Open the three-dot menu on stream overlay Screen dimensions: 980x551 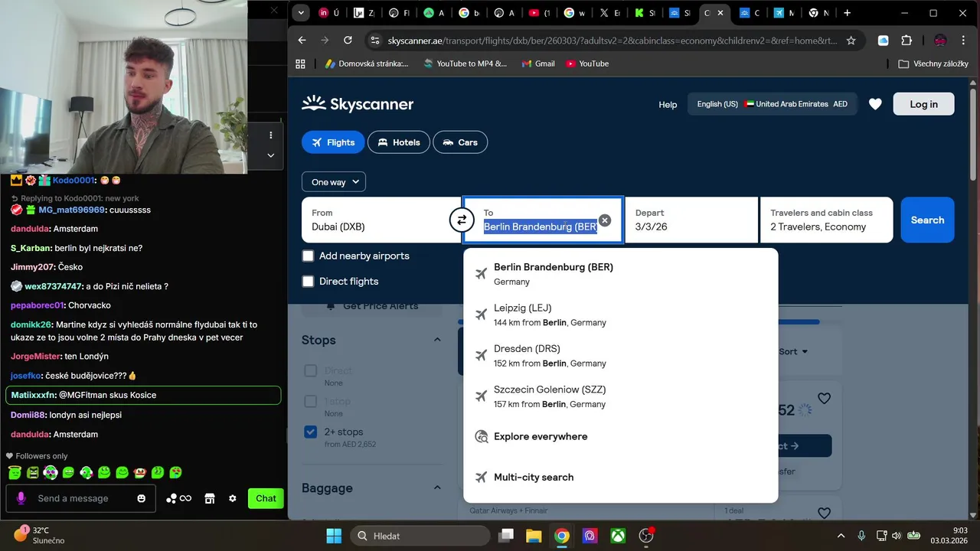pyautogui.click(x=270, y=135)
